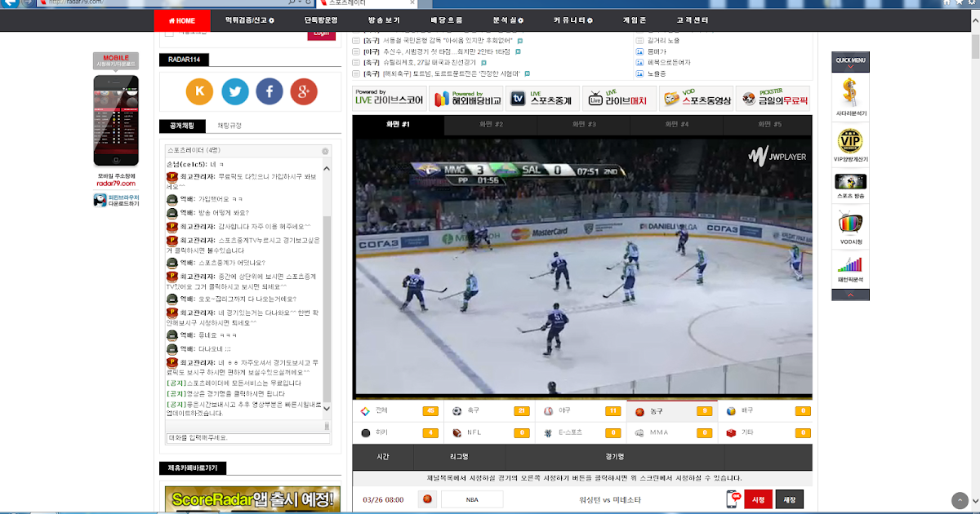The image size is (980, 514).
Task: Filter games by 배구 category
Action: [x=766, y=410]
